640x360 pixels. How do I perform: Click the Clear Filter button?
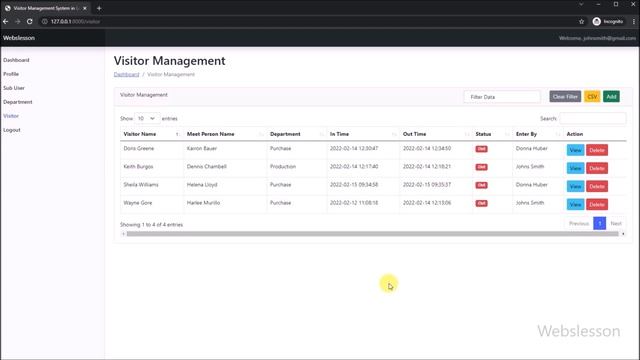565,97
